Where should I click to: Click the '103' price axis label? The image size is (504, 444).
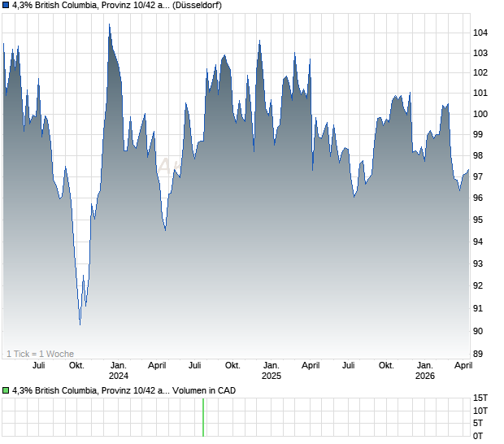[480, 53]
